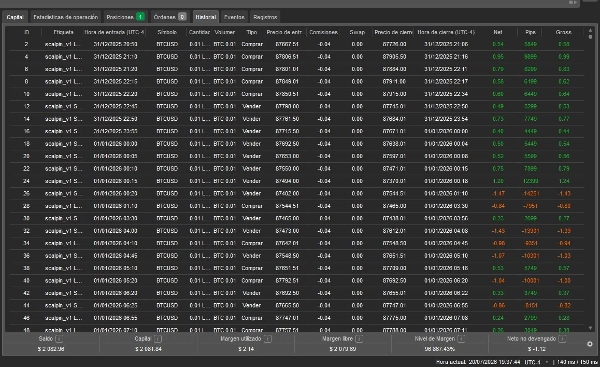Click entry time 01/01/2026 04:45
The image size is (600, 367).
[x=116, y=256]
